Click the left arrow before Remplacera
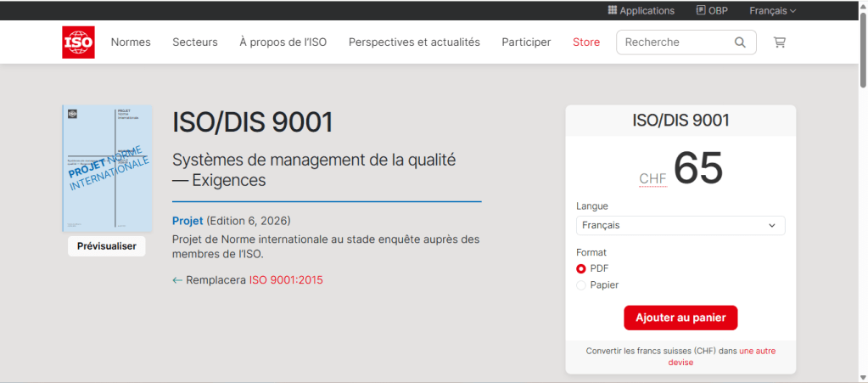868x383 pixels. [x=177, y=280]
